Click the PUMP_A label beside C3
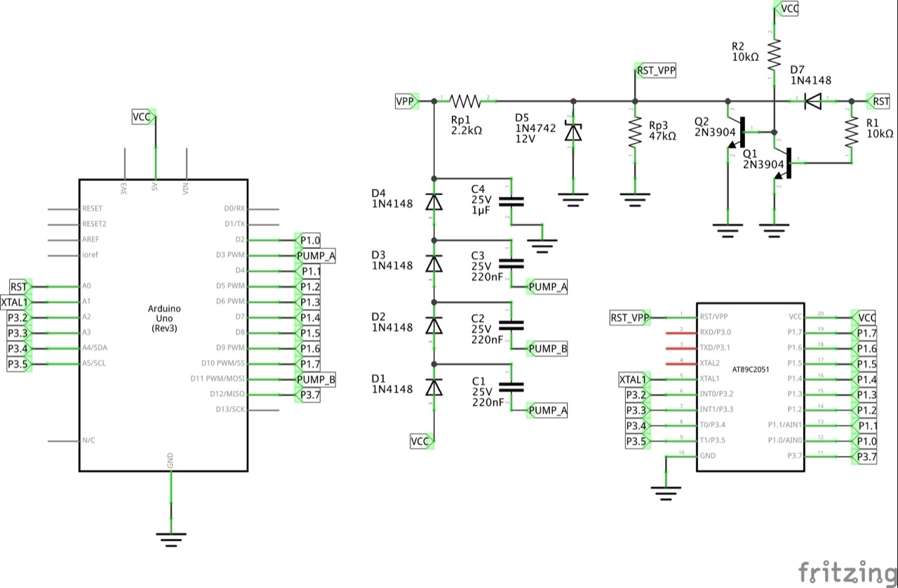The image size is (898, 588). pos(547,287)
